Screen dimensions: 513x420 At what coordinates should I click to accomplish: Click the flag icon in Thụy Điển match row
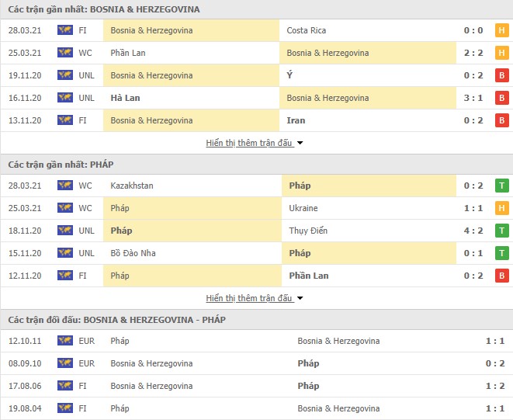click(x=65, y=231)
